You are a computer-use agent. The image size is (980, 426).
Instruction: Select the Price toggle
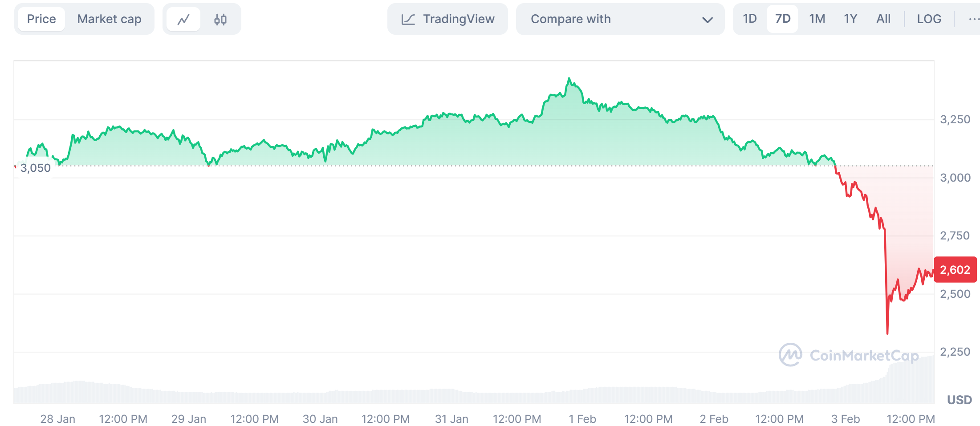click(41, 19)
